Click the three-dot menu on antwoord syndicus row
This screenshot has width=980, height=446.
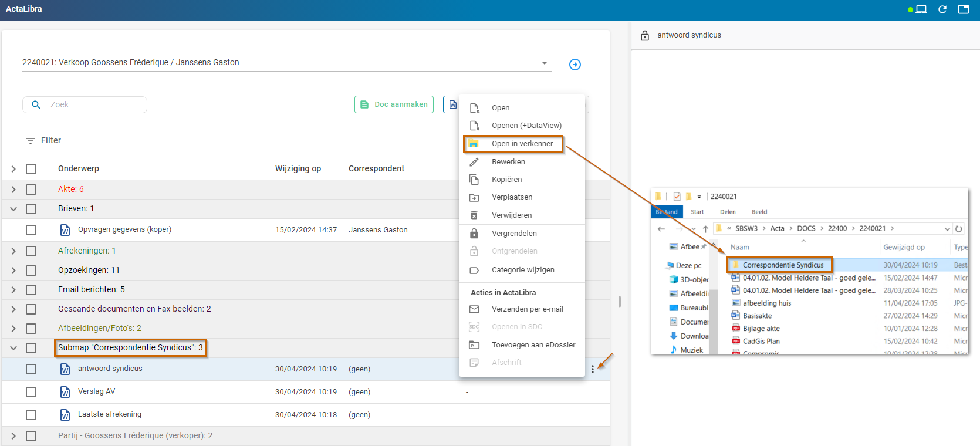[593, 369]
